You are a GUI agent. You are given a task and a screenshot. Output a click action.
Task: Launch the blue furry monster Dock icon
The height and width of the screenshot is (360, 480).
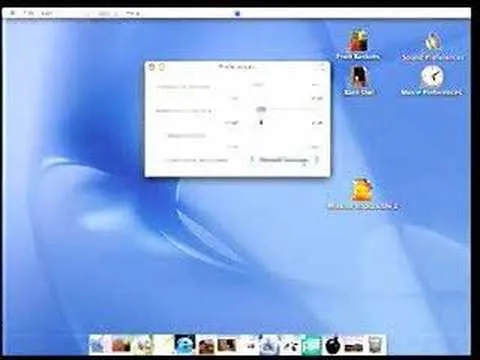pos(184,344)
